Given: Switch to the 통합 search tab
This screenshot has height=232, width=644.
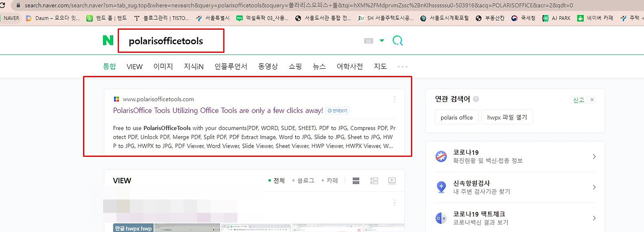Looking at the screenshot, I should coord(109,66).
